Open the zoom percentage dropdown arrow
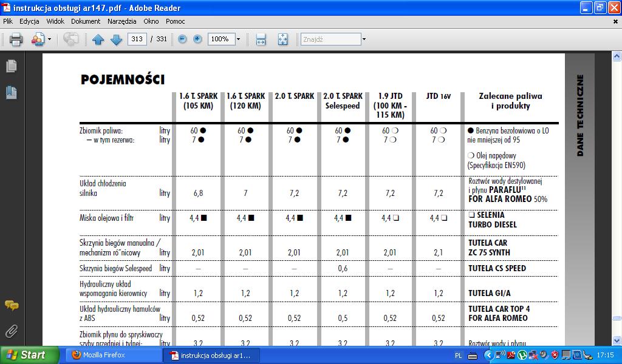Viewport: 622px width, 364px height. pos(238,39)
